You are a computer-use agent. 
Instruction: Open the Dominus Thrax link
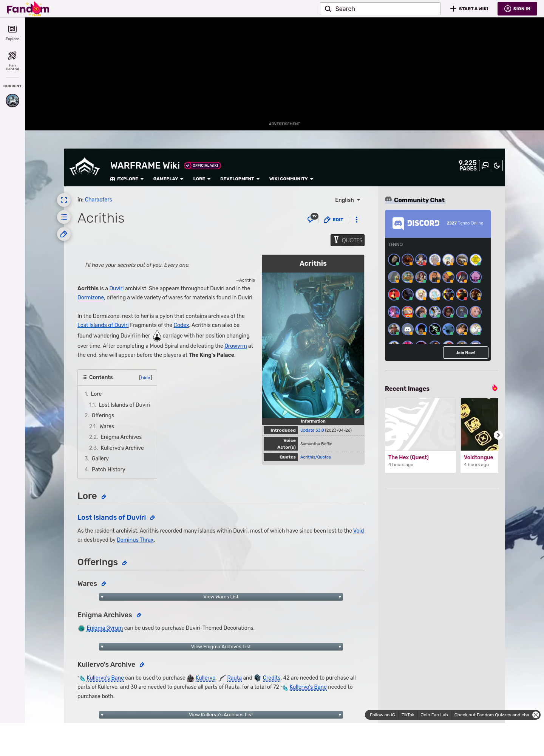pyautogui.click(x=135, y=540)
